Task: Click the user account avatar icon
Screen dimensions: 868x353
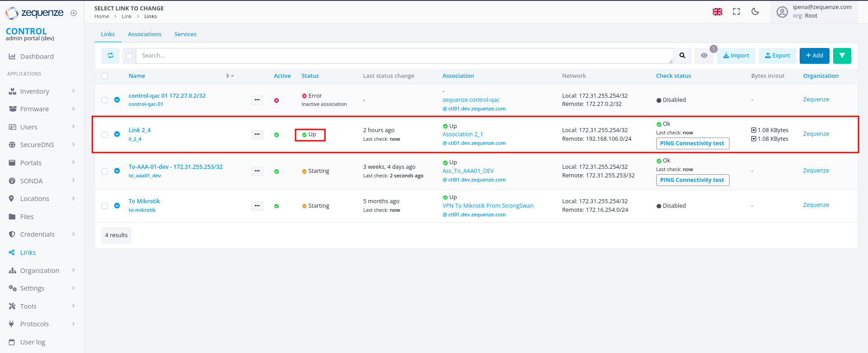Action: click(782, 12)
